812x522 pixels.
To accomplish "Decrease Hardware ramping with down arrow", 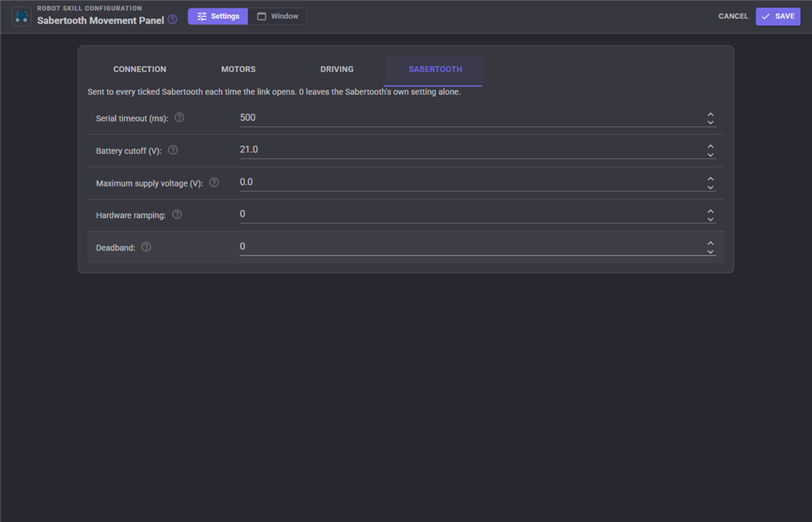I will tap(710, 219).
